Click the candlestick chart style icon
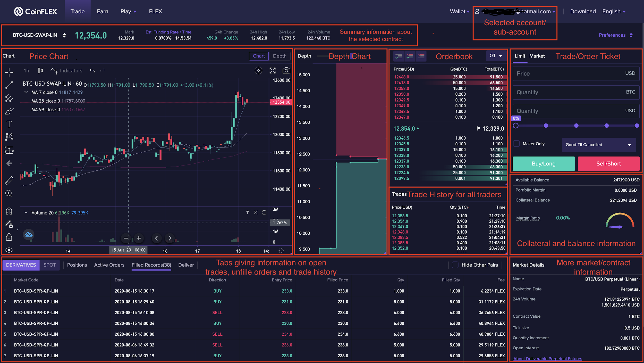This screenshot has height=363, width=644. [x=40, y=70]
